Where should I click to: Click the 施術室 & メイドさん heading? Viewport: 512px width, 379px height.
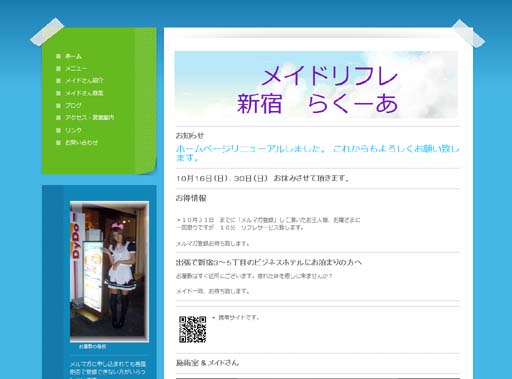207,363
